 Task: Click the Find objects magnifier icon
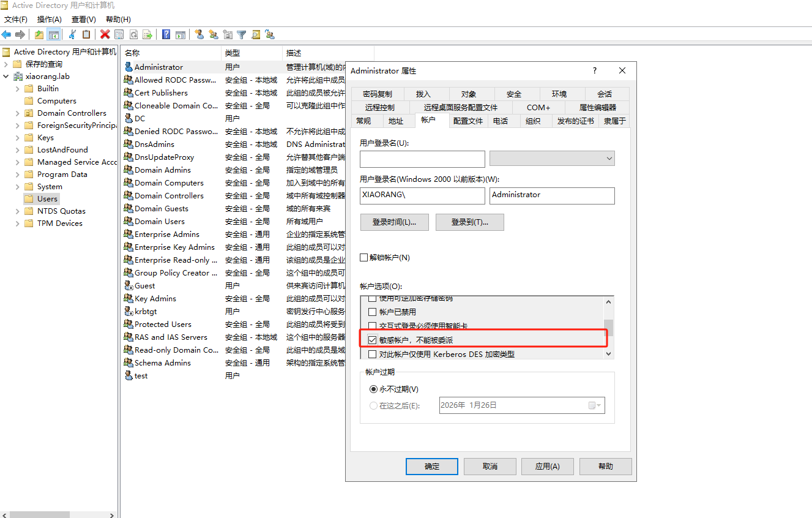(256, 34)
